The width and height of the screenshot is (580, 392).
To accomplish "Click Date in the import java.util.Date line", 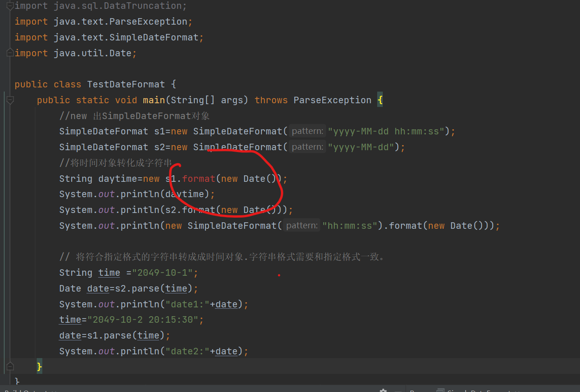I will click(120, 53).
